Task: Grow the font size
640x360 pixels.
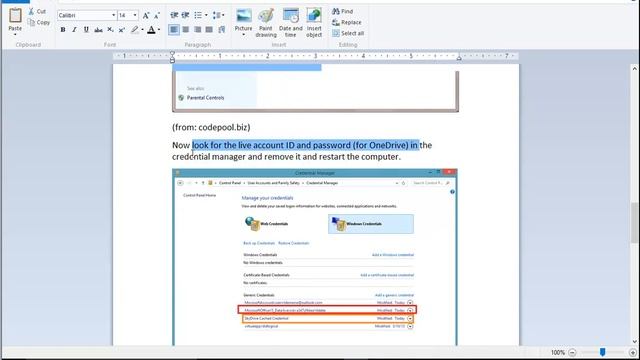Action: (x=146, y=16)
